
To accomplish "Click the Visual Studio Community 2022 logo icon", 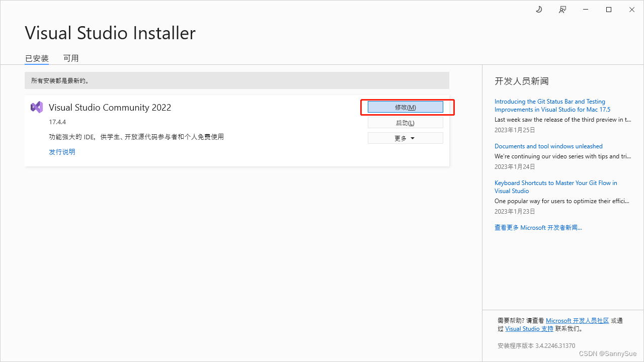I will [x=37, y=107].
